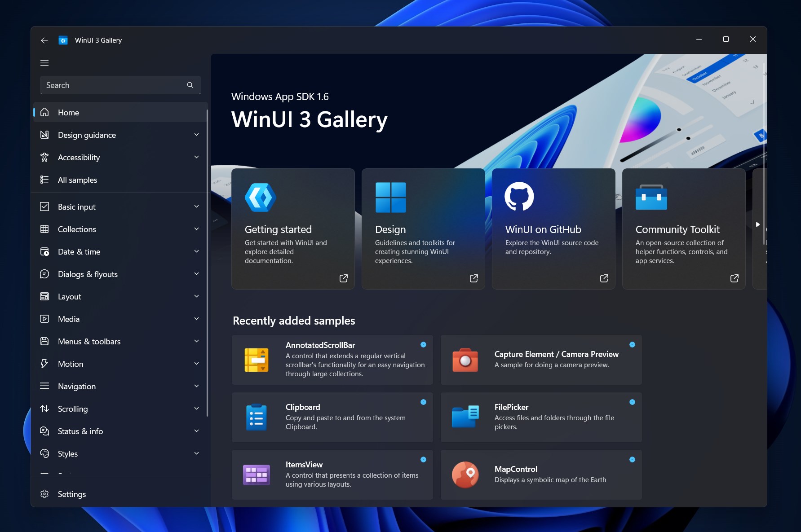Open the All samples page
Viewport: 801px width, 532px height.
pyautogui.click(x=77, y=180)
